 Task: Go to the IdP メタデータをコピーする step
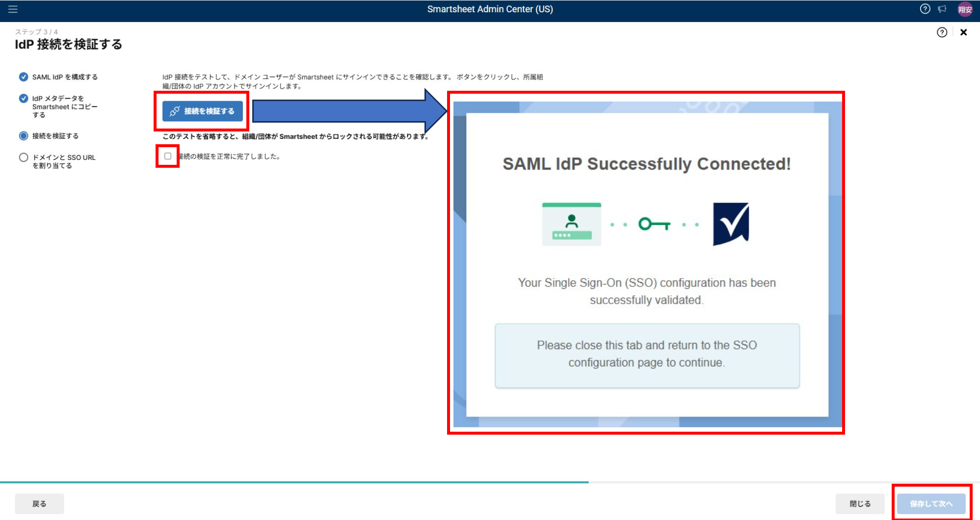tap(58, 106)
